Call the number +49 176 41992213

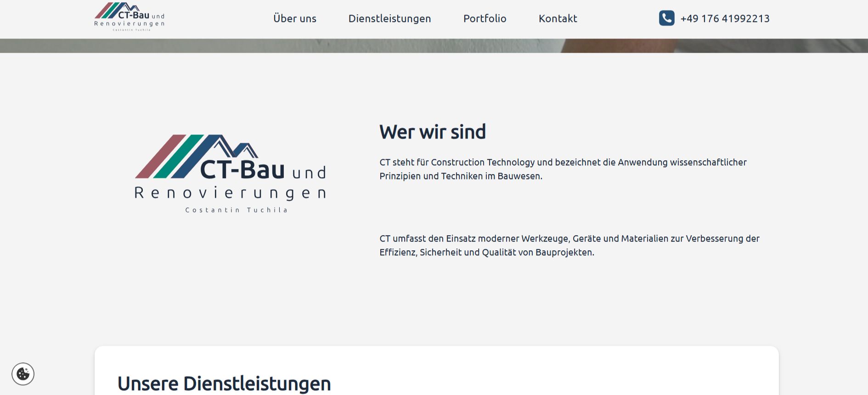click(725, 19)
